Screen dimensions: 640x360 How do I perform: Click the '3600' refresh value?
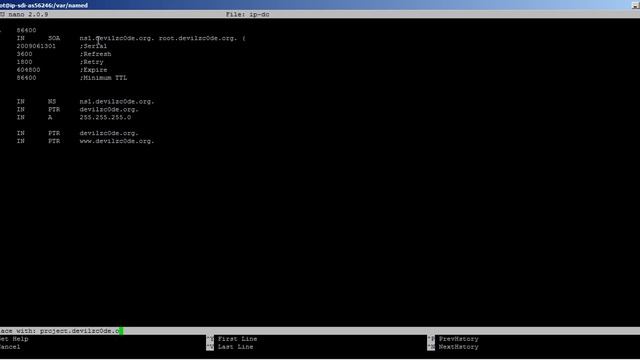24,54
